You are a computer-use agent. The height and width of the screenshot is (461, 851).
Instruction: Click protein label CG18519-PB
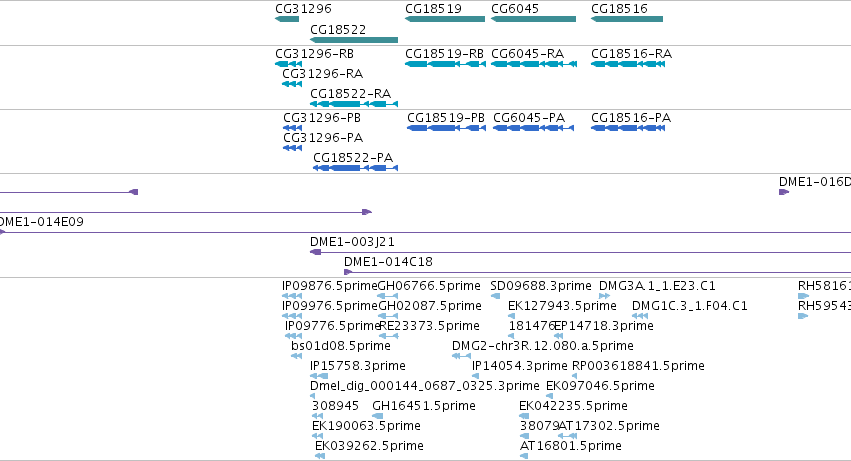coord(446,118)
